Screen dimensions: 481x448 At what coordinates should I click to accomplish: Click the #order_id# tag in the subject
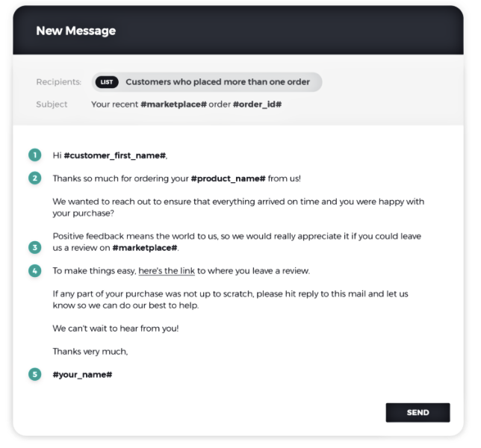tap(257, 105)
